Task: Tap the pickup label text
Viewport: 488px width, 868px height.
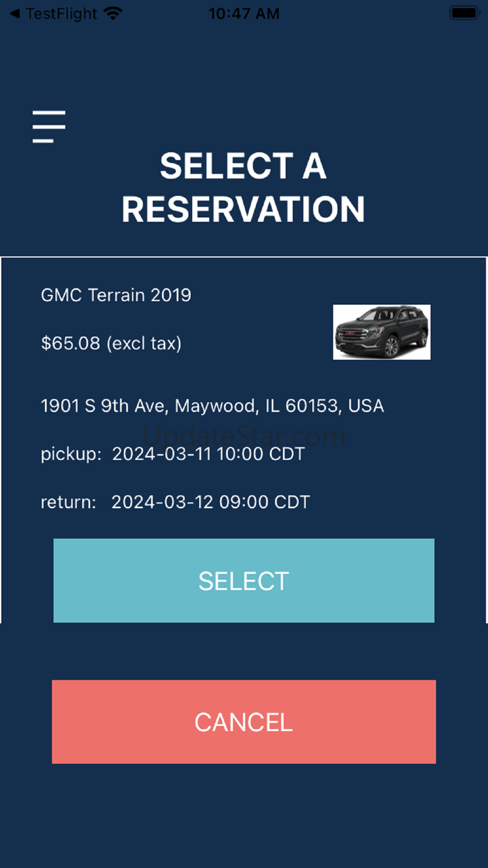Action: point(71,454)
